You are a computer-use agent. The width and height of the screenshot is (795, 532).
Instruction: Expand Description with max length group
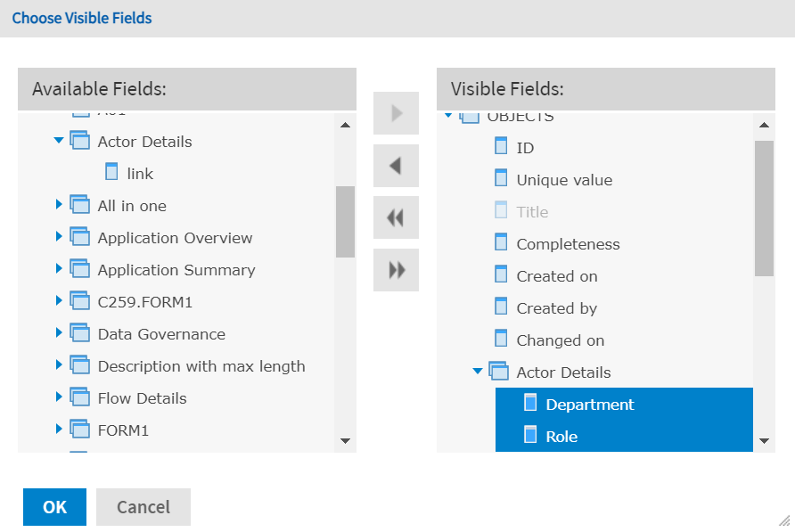tap(59, 364)
